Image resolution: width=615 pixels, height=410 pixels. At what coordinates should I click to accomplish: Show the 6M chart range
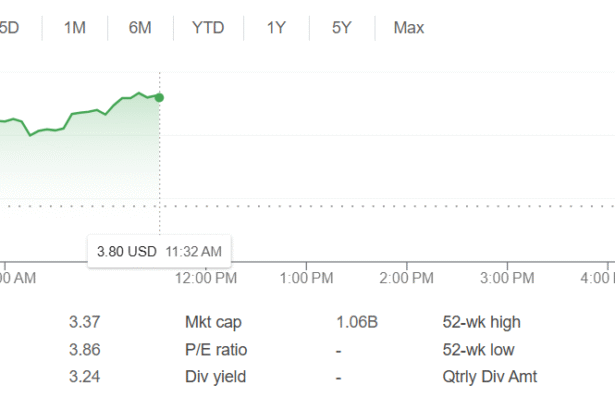pos(140,28)
